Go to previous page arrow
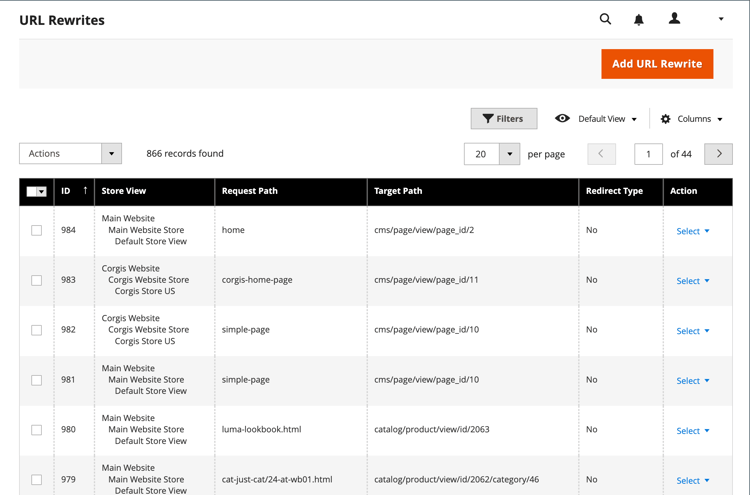Viewport: 750px width, 495px height. pos(601,154)
